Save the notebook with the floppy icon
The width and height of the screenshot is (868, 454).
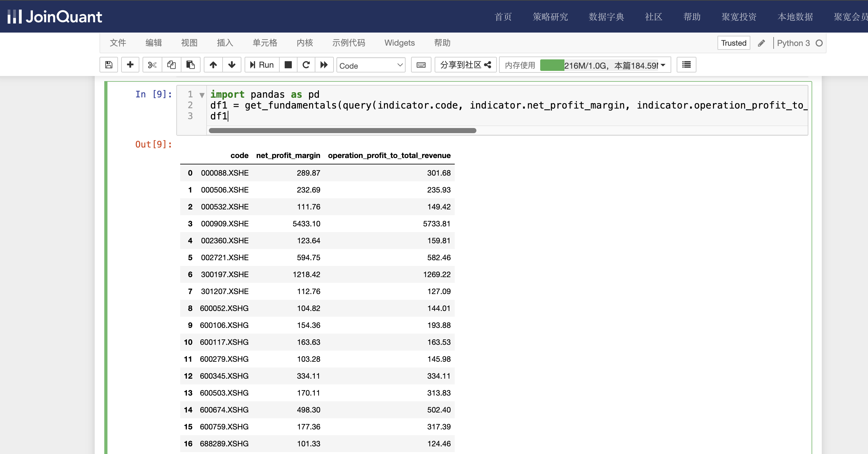(x=108, y=65)
